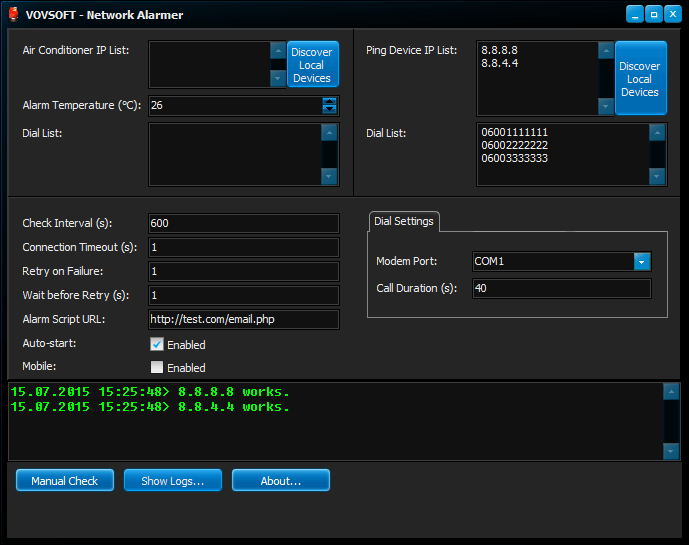Click the VOVSOFT app icon in title bar
This screenshot has height=545, width=689.
coord(14,15)
